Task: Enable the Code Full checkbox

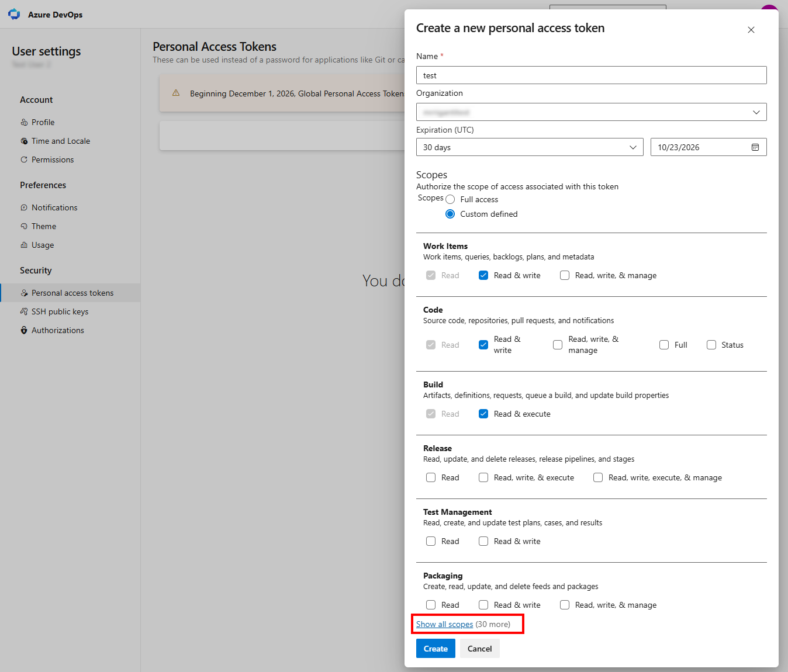Action: 664,345
